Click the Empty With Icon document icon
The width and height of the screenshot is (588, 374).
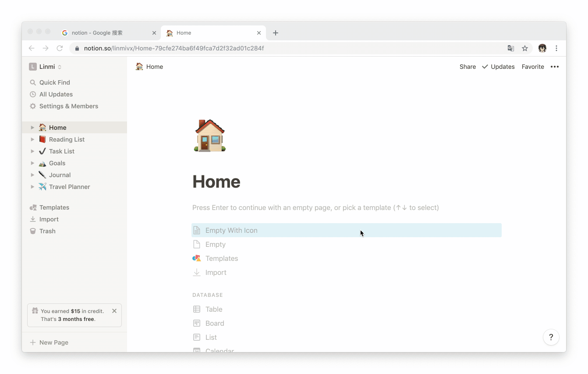197,230
